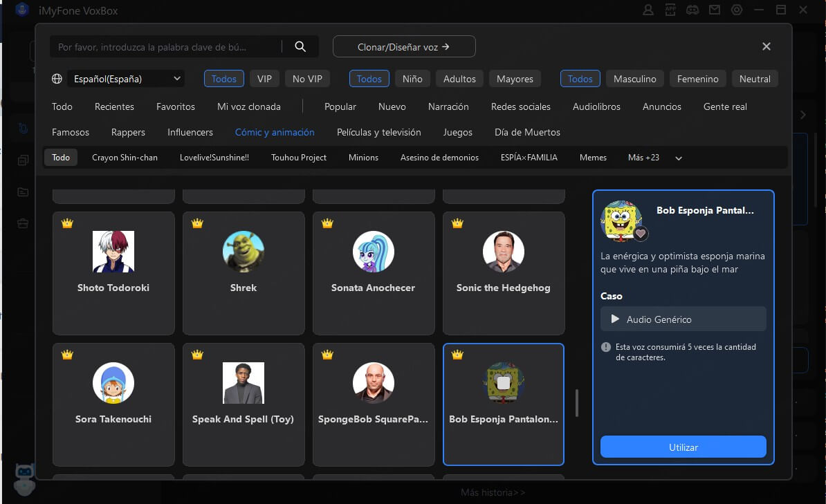Open the user account icon in title bar
This screenshot has width=826, height=504.
point(648,10)
